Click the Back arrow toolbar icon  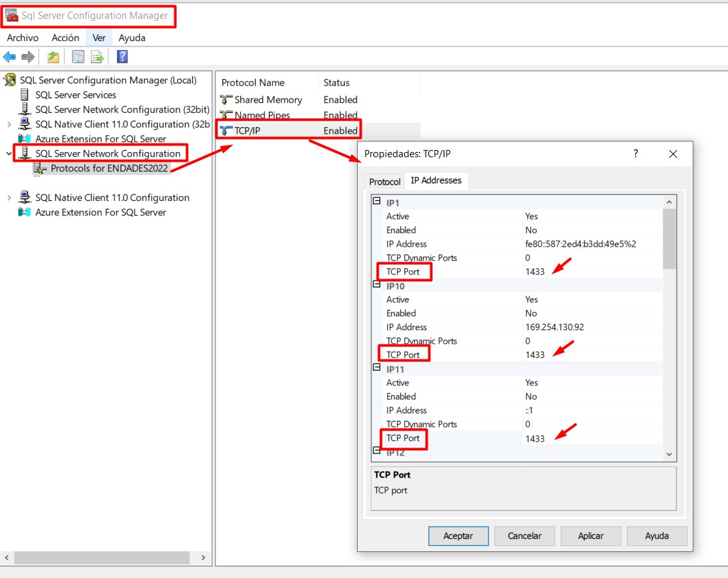[x=9, y=57]
